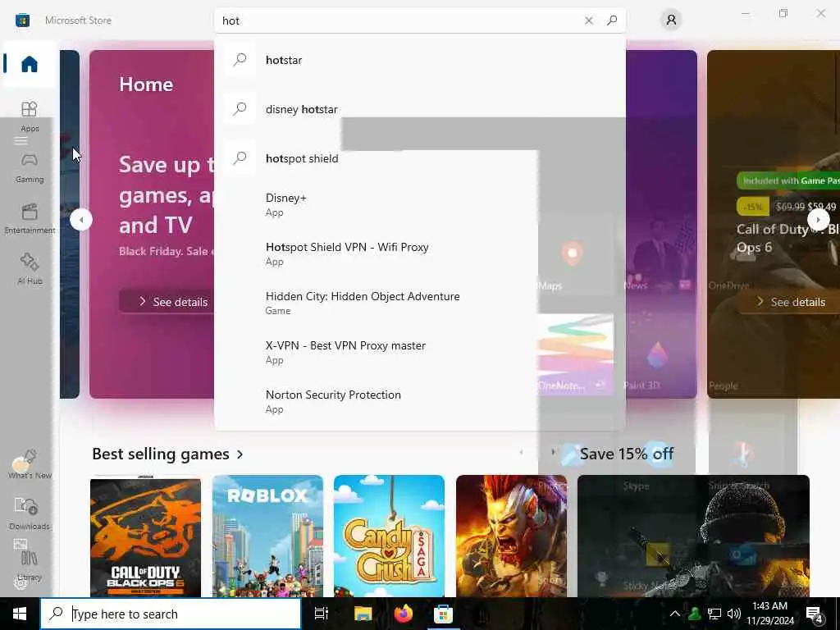Open Downloads in the sidebar
The width and height of the screenshot is (840, 630).
click(30, 514)
